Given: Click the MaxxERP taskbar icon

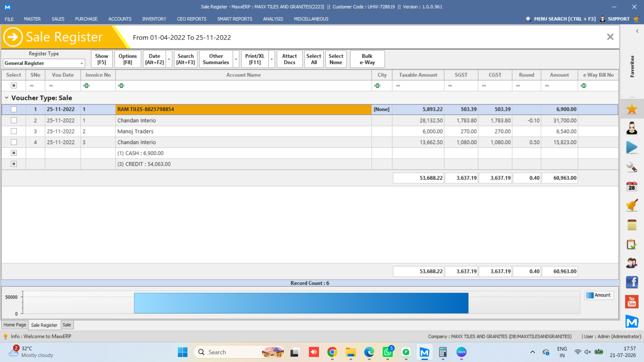Looking at the screenshot, I should tap(424, 352).
